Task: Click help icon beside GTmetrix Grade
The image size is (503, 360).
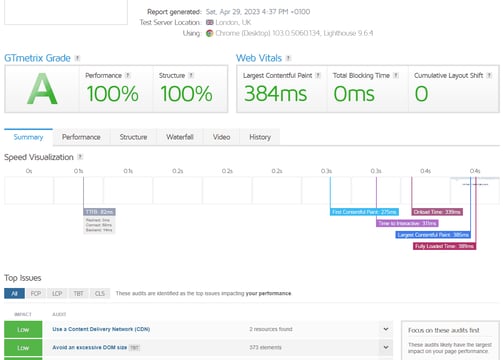Action: tap(77, 58)
